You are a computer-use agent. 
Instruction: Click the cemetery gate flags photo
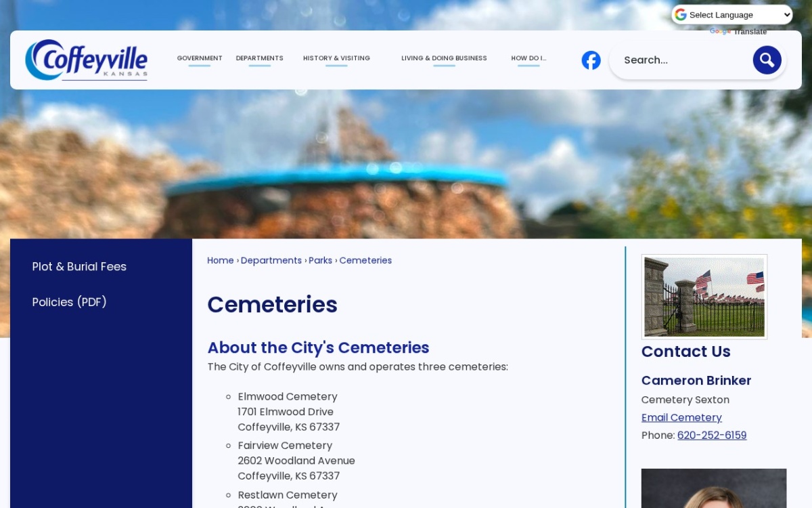tap(704, 297)
